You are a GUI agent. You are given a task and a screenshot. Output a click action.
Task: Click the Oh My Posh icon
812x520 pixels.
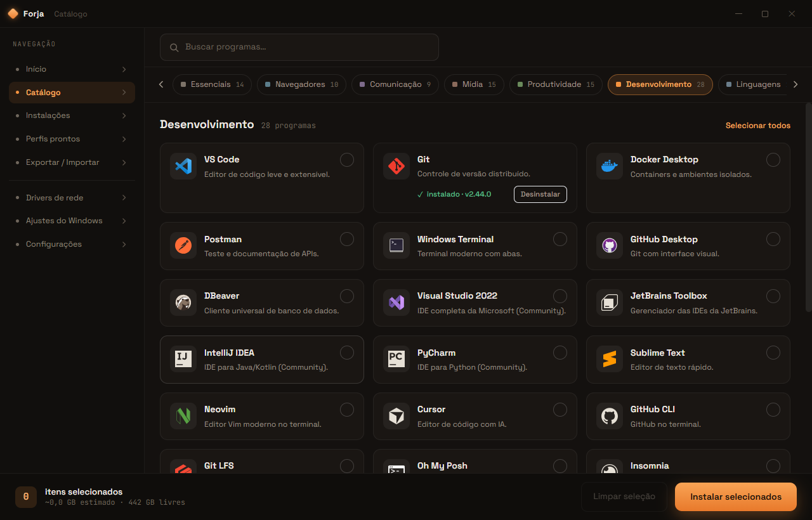click(x=396, y=466)
